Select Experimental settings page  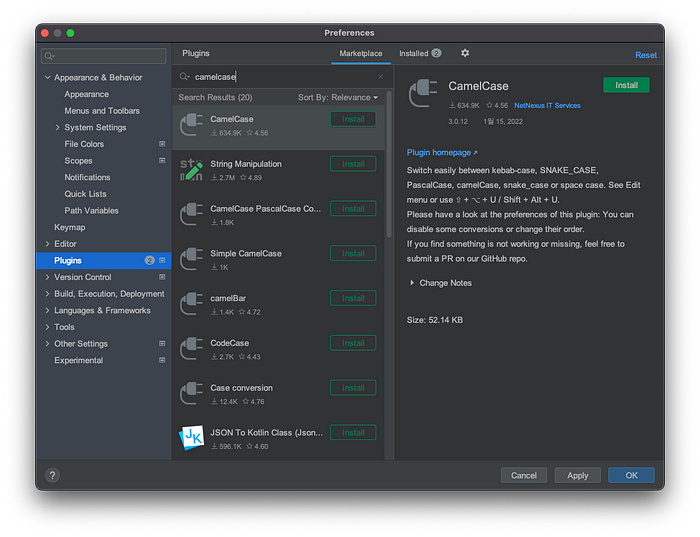(x=79, y=360)
